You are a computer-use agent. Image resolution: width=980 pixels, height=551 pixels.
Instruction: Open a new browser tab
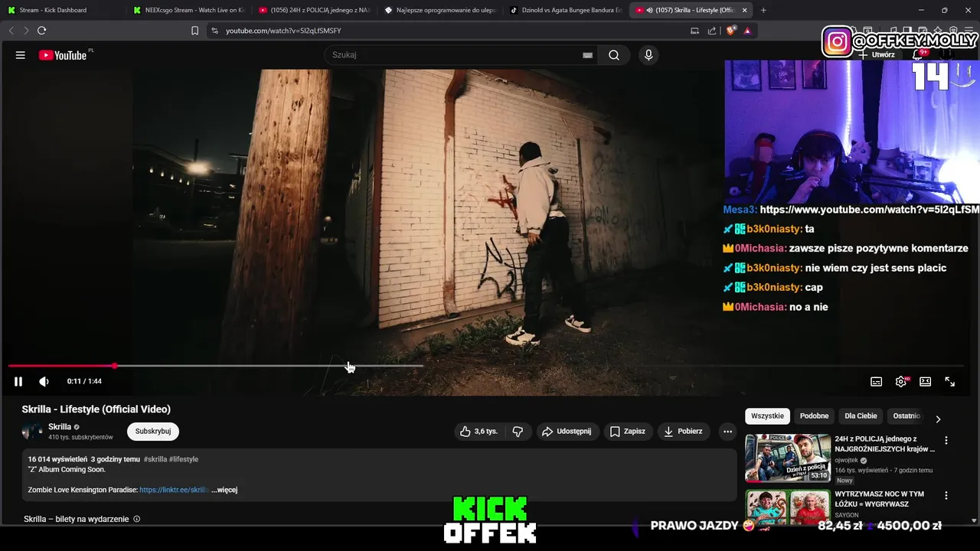763,10
